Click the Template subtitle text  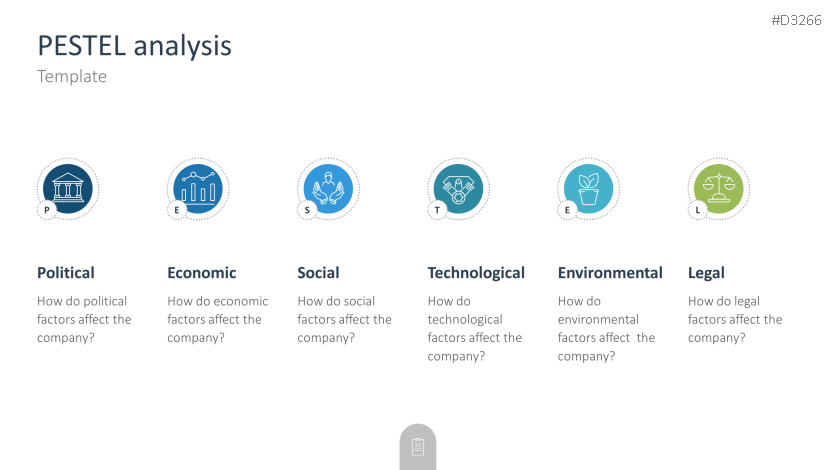pyautogui.click(x=72, y=76)
